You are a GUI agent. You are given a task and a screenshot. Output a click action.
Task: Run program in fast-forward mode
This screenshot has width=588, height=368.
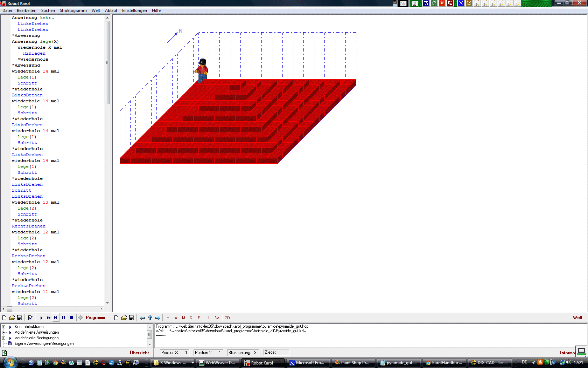(x=49, y=318)
